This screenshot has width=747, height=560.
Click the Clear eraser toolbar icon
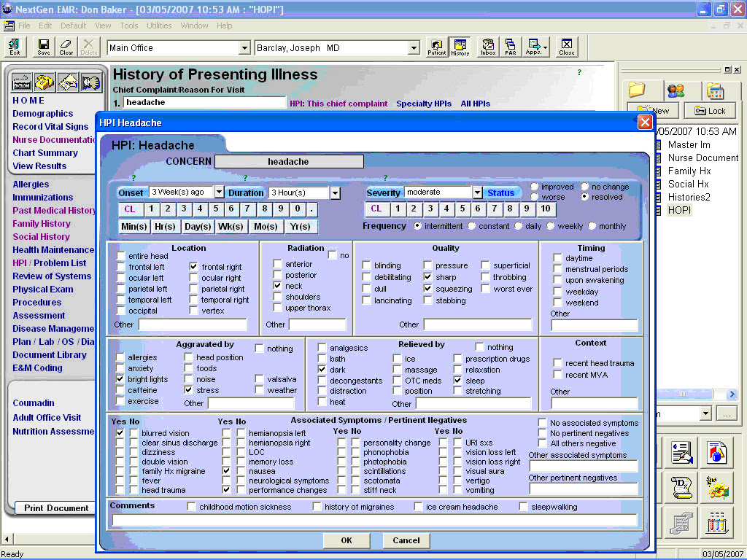click(66, 47)
